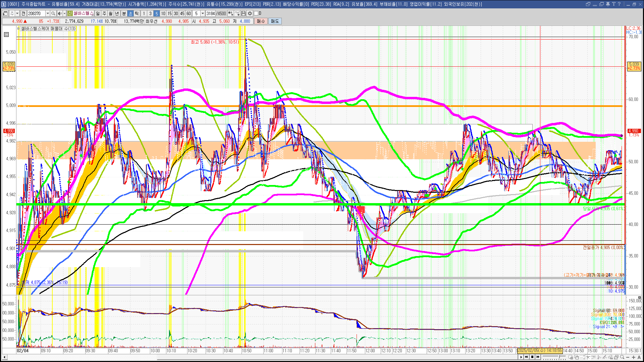Open the chart settings gear icon

coord(250,13)
